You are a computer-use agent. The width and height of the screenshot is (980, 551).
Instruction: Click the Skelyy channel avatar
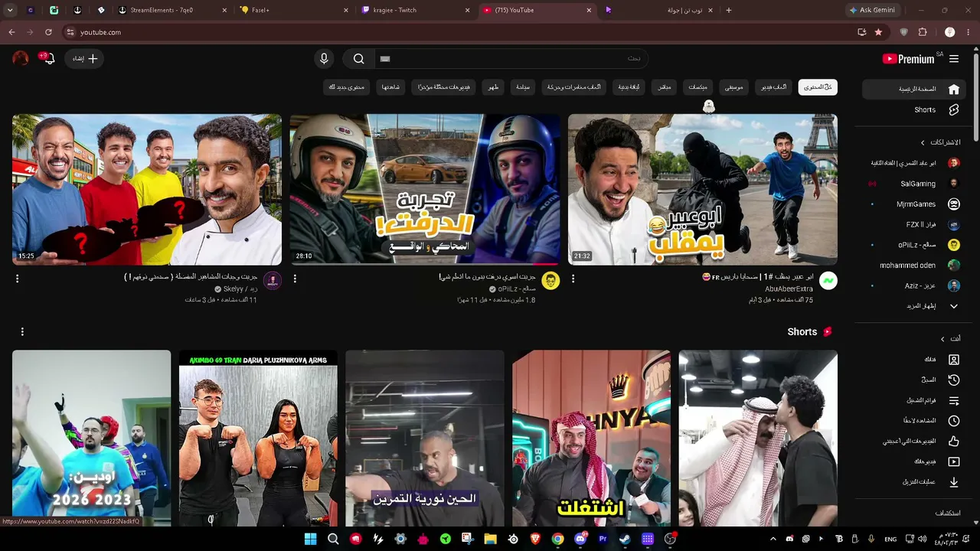click(x=273, y=281)
